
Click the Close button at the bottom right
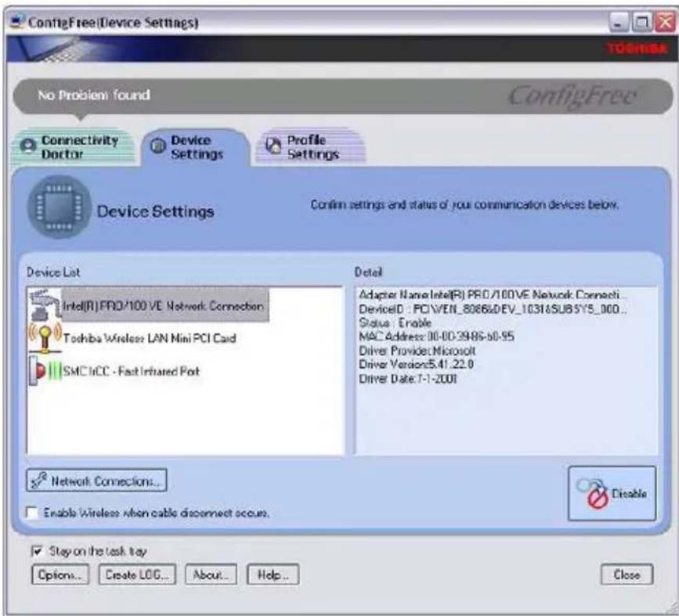[x=627, y=575]
